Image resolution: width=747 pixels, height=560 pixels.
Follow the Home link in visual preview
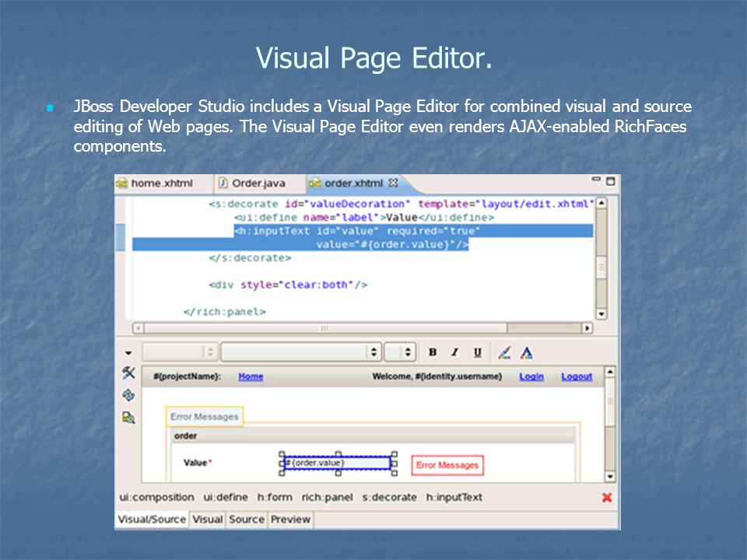click(x=251, y=376)
